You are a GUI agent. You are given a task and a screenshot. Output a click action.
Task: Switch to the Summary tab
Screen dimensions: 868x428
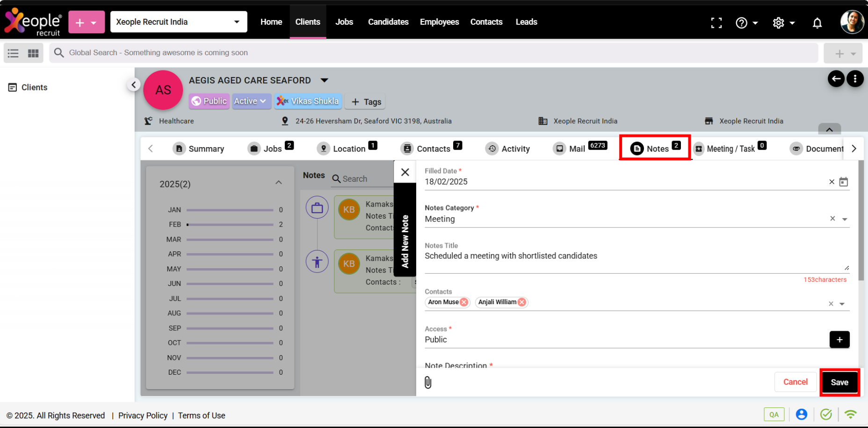199,149
